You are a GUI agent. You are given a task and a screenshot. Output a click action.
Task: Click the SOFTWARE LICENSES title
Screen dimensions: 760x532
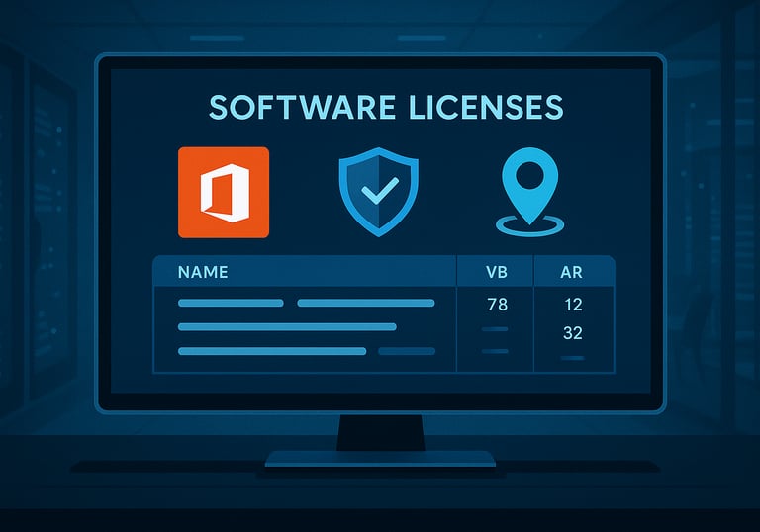point(386,107)
